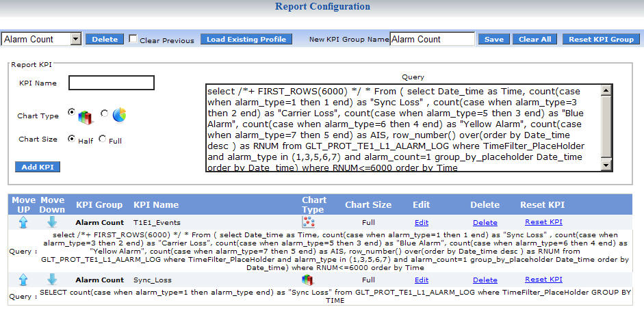
Task: Reset the T1E1_Events KPI
Action: tap(543, 221)
